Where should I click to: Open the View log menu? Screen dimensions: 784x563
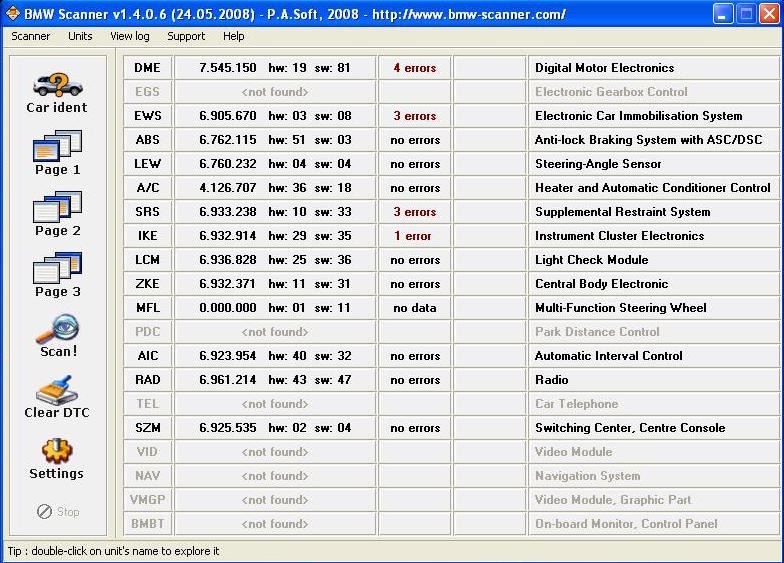tap(130, 36)
